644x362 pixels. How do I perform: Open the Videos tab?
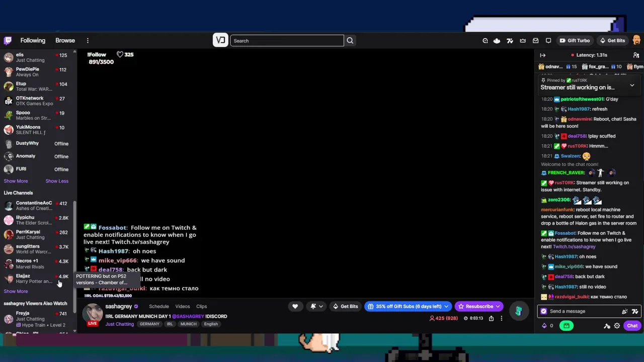tap(183, 306)
